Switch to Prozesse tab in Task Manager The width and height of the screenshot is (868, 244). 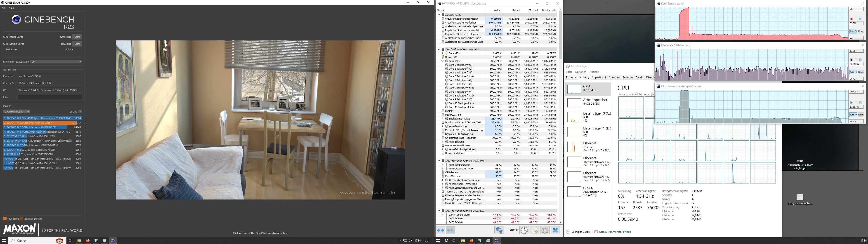pos(571,77)
